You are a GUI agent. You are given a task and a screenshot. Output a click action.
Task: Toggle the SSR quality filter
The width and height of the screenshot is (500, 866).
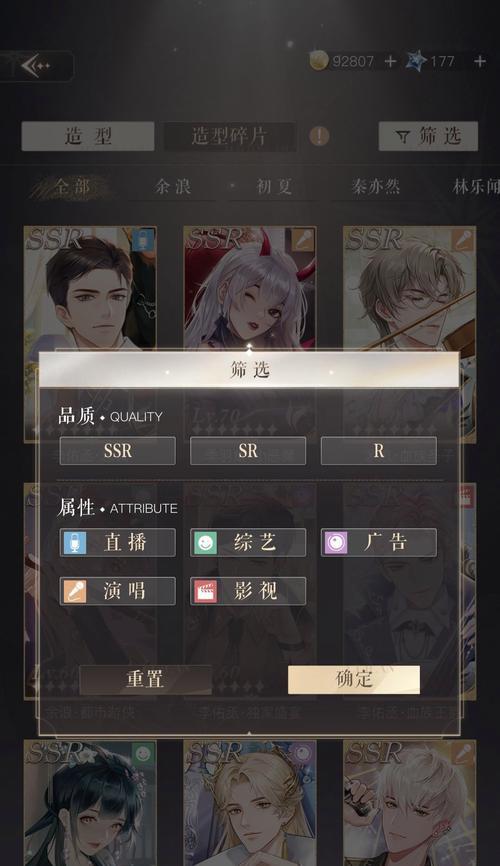(x=118, y=451)
